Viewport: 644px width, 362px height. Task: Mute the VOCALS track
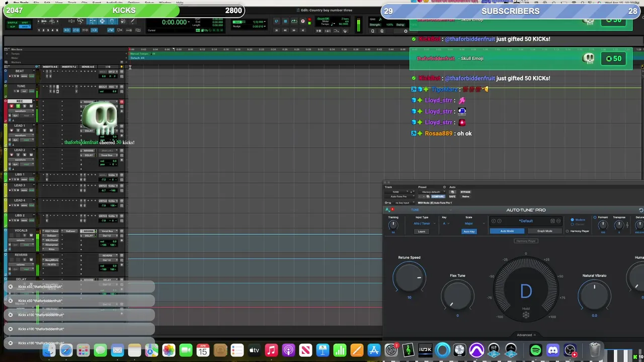31,235
